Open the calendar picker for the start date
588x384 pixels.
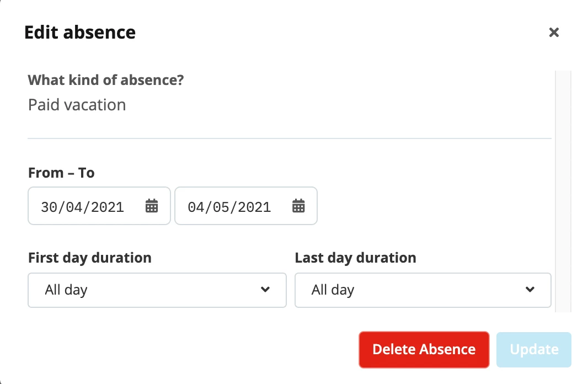[x=152, y=206]
